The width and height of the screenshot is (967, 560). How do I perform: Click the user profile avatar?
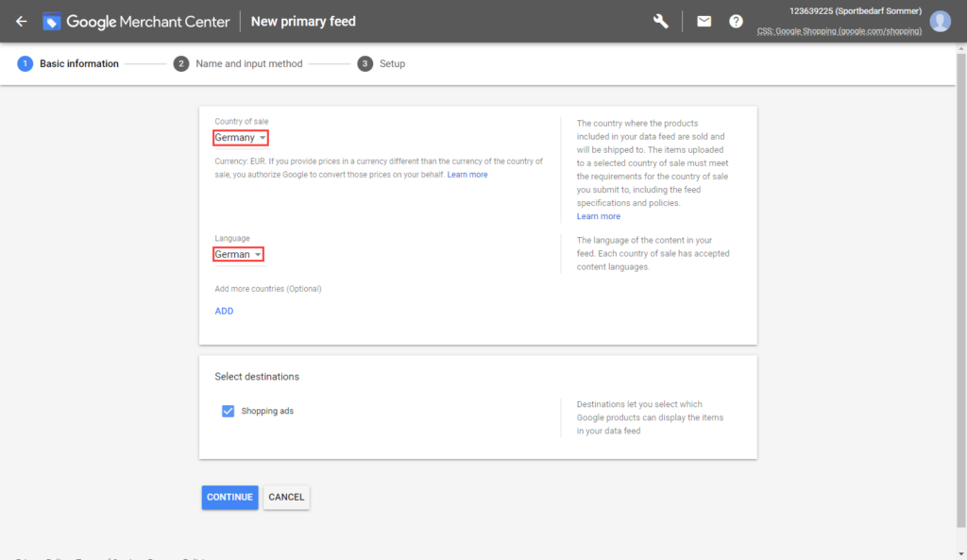click(x=940, y=21)
